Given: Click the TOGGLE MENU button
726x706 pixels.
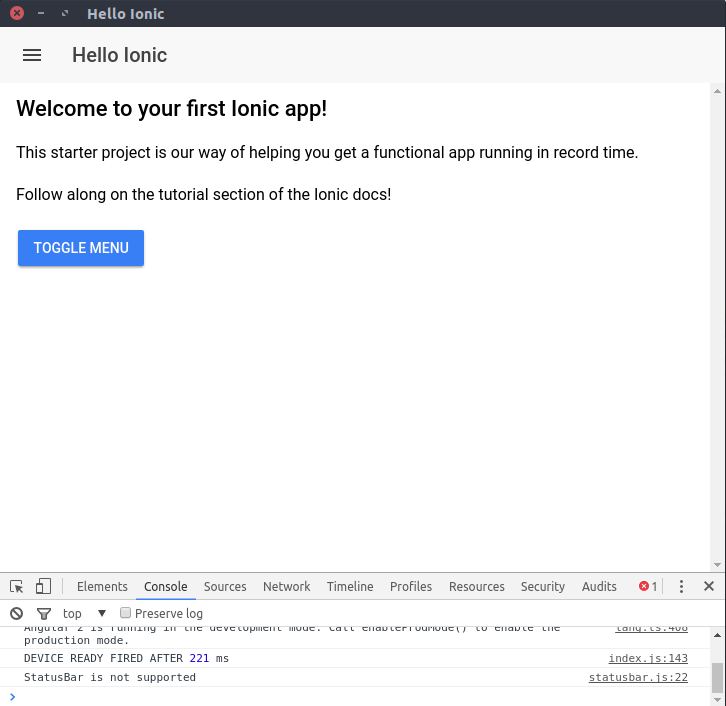Looking at the screenshot, I should click(x=81, y=248).
